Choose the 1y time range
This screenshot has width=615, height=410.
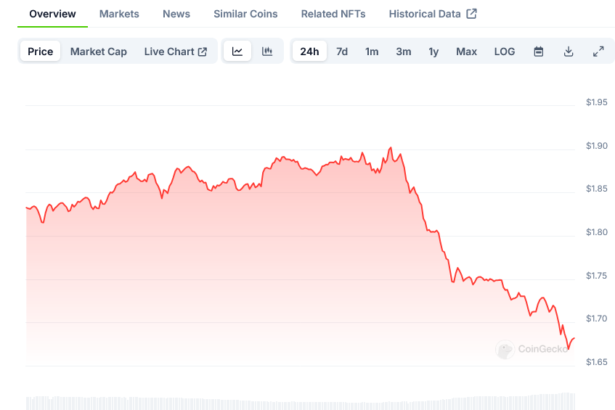pyautogui.click(x=433, y=51)
